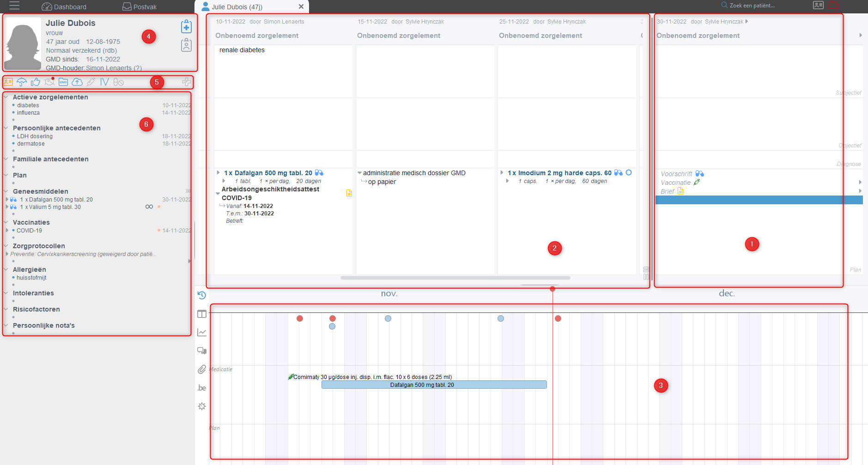Click the infinity chronic marker on Valium

pos(149,207)
